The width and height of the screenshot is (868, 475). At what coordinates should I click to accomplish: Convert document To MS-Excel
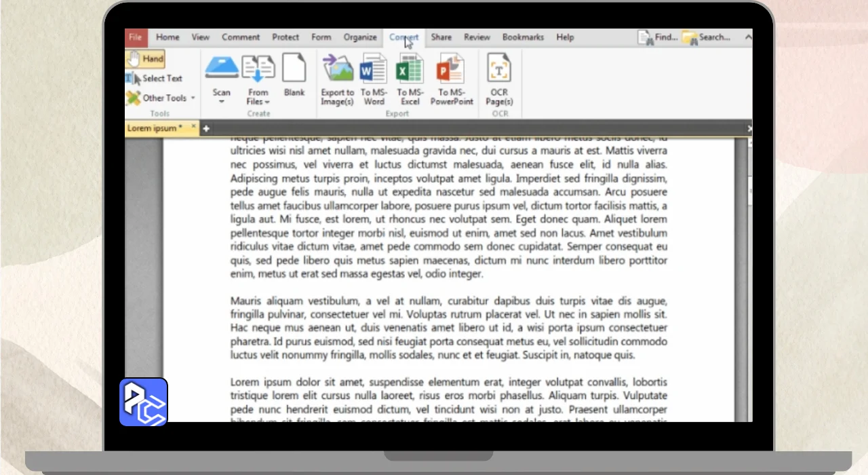tap(410, 80)
